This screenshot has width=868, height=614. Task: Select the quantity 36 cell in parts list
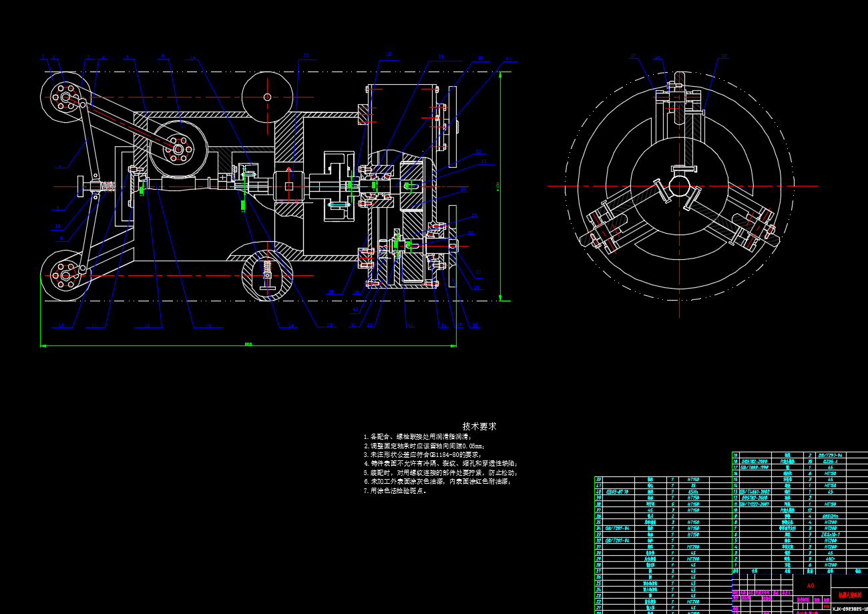pos(810,462)
